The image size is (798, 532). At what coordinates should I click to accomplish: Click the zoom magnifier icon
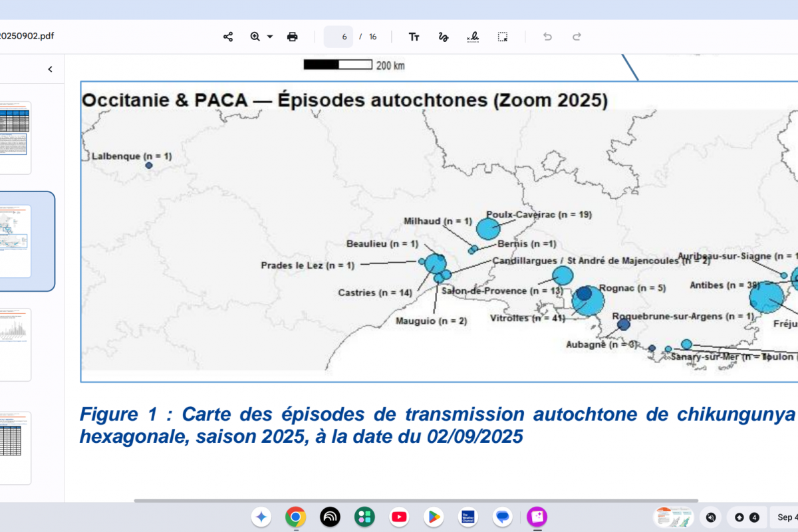255,37
